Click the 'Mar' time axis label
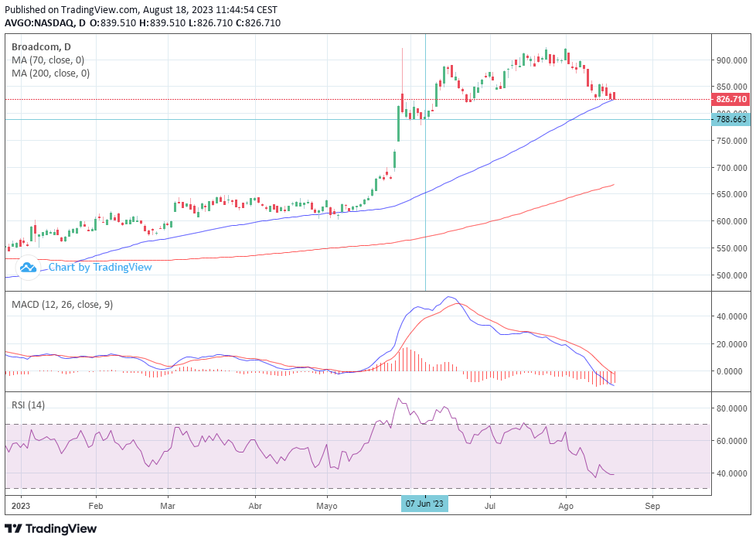 pos(167,506)
